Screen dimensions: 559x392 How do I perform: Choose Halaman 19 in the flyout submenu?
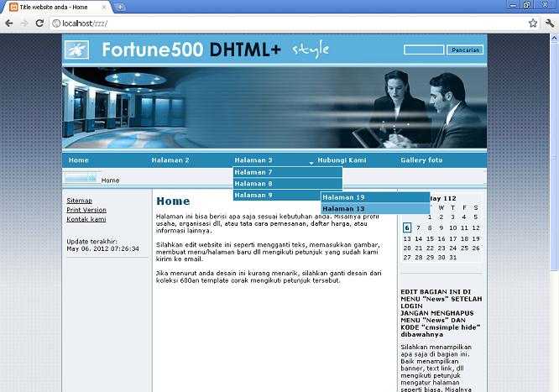[x=375, y=197]
